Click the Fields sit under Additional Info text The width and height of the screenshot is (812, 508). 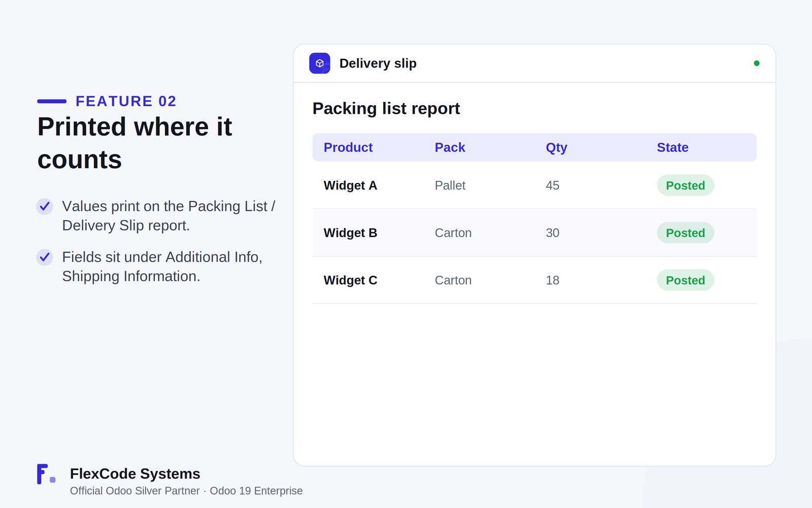(162, 267)
